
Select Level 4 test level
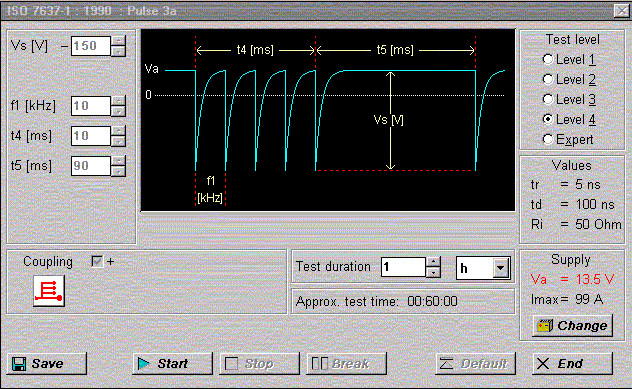coord(569,119)
